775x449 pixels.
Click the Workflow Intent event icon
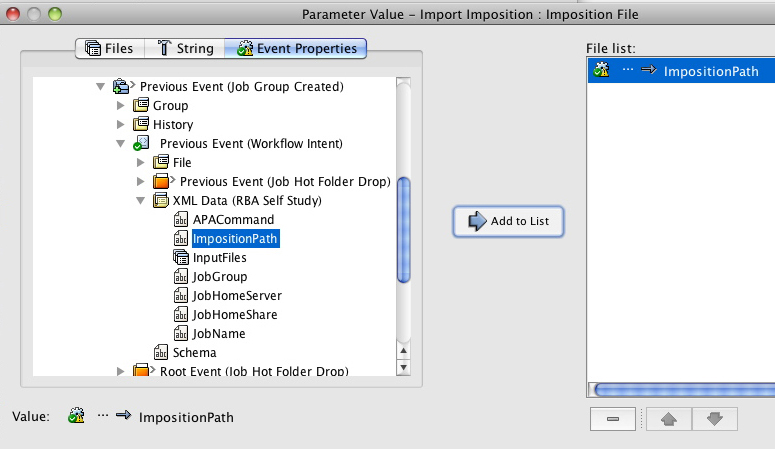click(x=141, y=143)
